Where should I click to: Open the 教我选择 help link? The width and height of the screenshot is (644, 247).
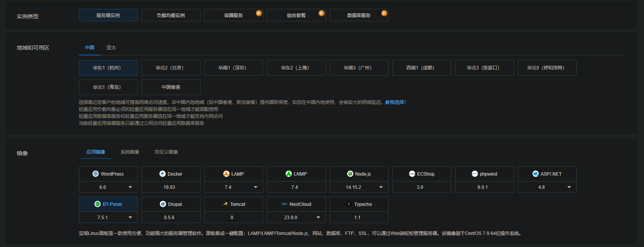[394, 102]
